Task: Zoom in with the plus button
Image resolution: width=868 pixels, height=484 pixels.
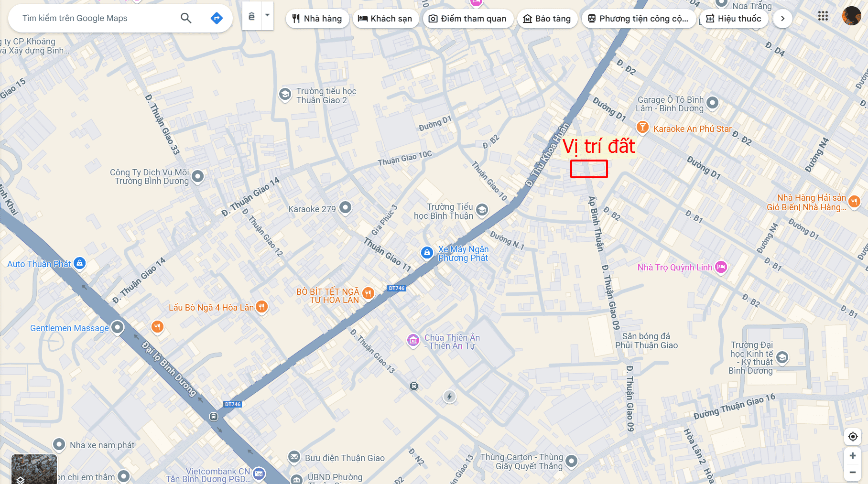Action: [853, 456]
